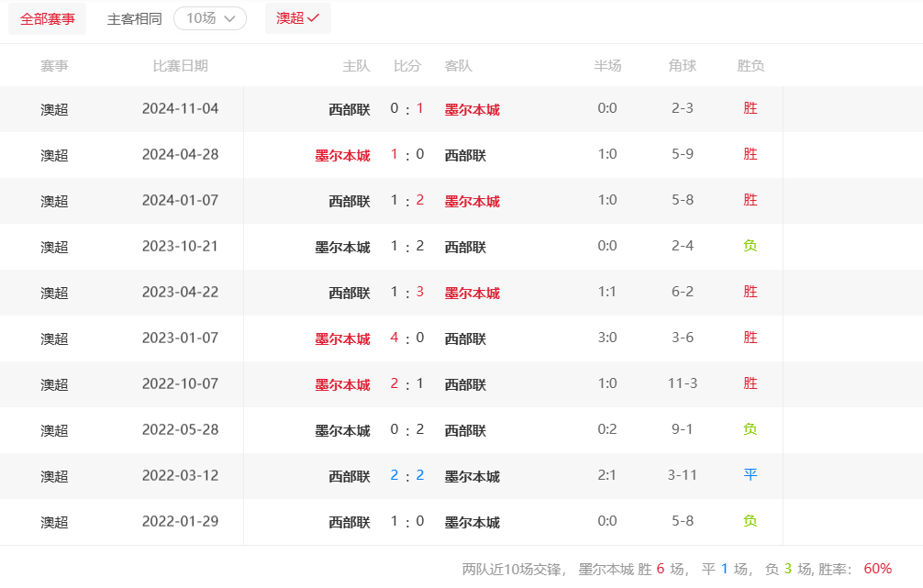Viewport: 923px width, 588px height.
Task: Open home team 墨尔本城 in 2023-01-07 row
Action: click(x=342, y=339)
